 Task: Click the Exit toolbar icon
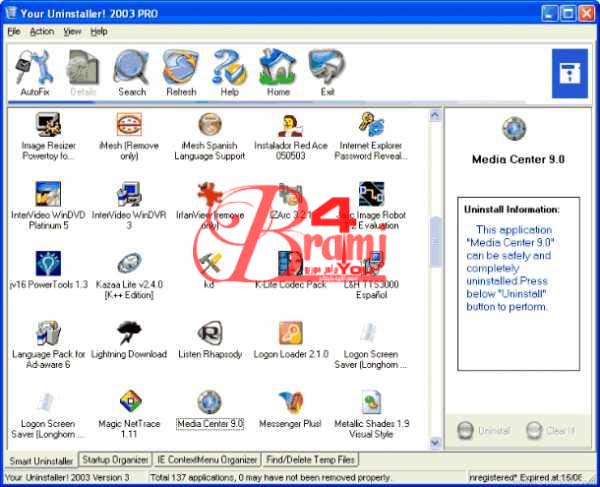[327, 72]
